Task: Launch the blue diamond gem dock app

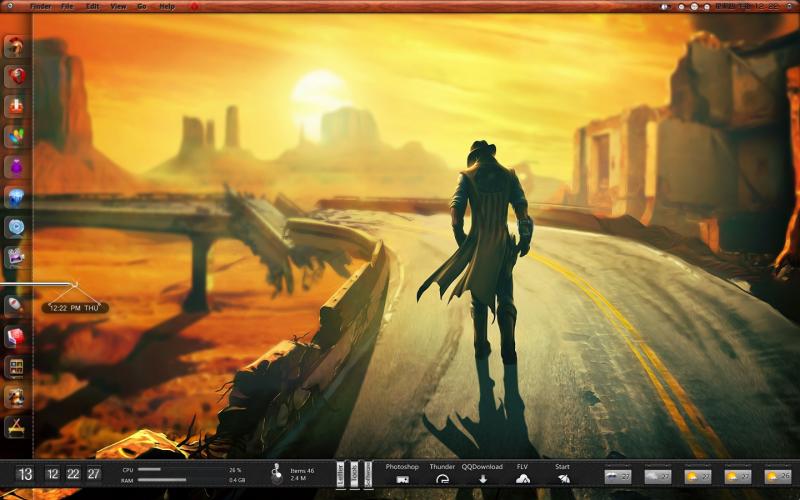Action: coord(16,197)
